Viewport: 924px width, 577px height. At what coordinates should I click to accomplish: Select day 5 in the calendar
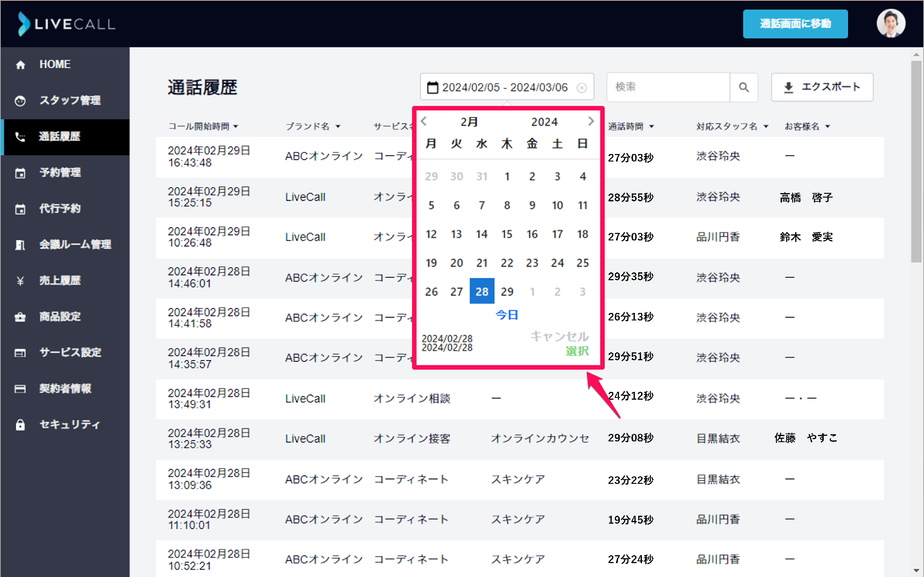point(431,205)
